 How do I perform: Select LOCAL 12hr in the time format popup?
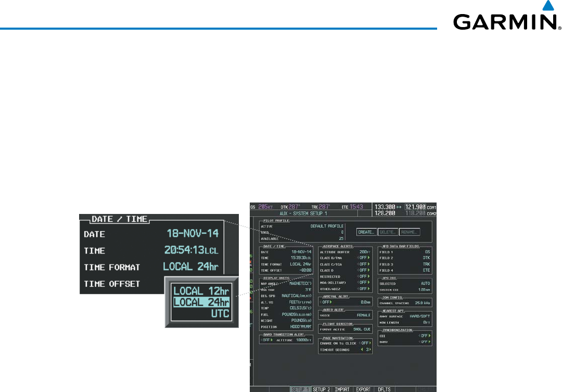(x=201, y=291)
